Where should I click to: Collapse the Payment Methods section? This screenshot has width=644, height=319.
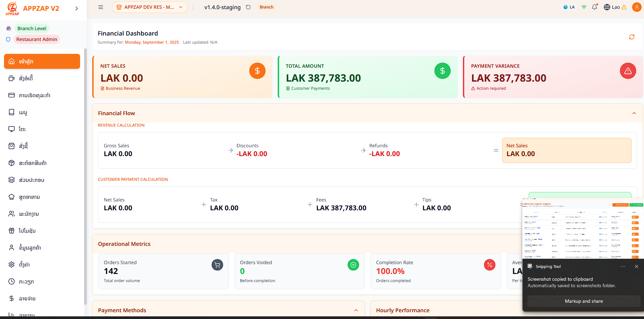[356, 310]
